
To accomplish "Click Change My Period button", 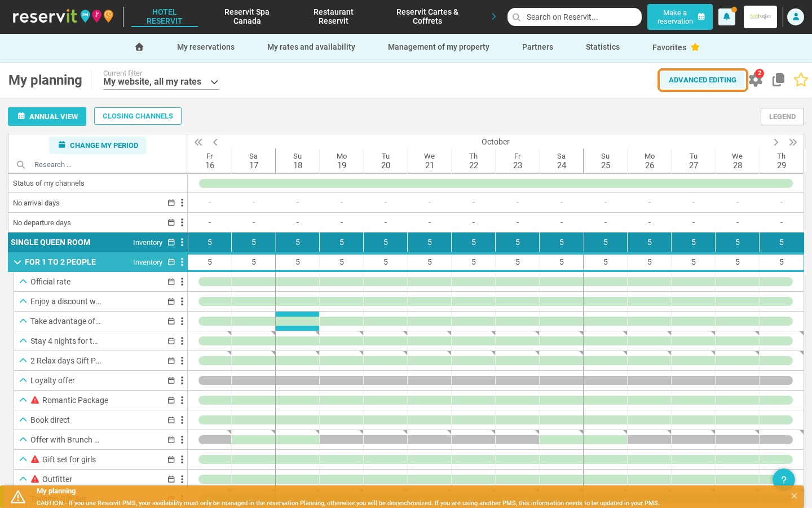I will point(98,145).
